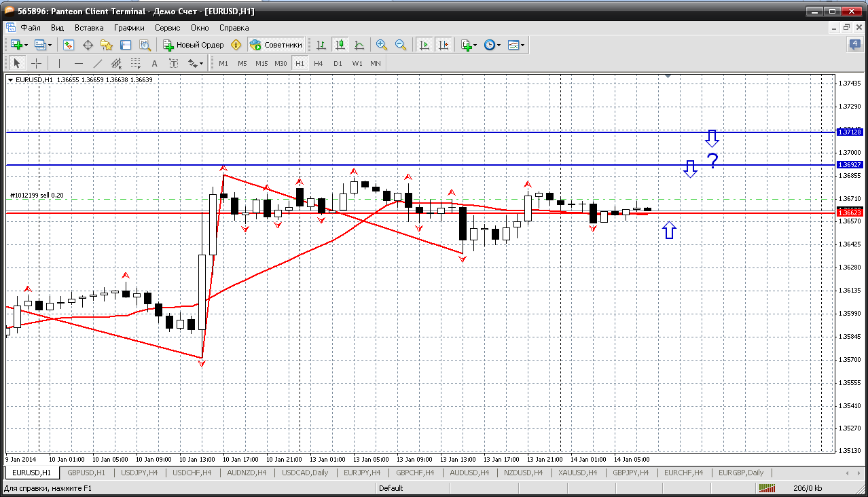The height and width of the screenshot is (497, 868).
Task: Open the Вставка menu
Action: pyautogui.click(x=89, y=28)
